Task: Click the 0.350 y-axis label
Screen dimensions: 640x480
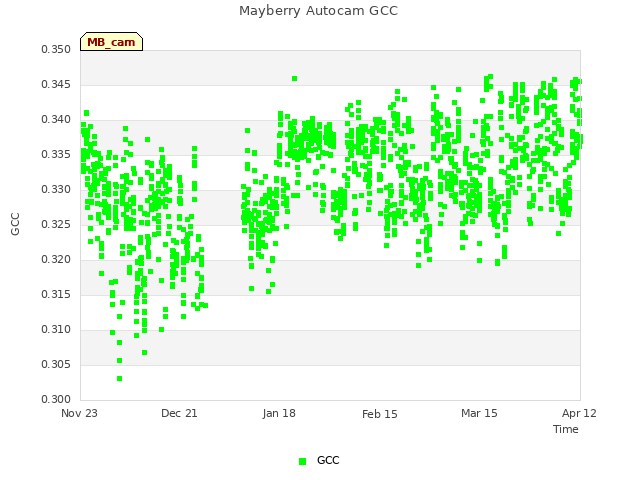Action: [x=56, y=49]
